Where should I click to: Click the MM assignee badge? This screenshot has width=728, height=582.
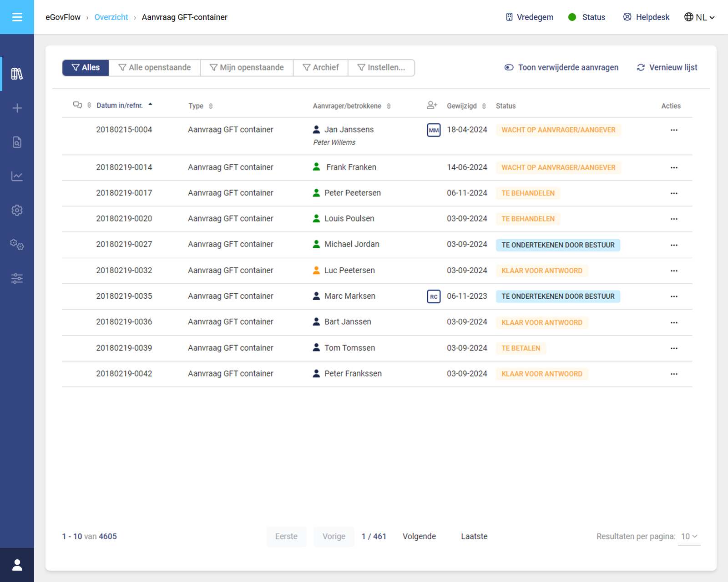tap(434, 130)
